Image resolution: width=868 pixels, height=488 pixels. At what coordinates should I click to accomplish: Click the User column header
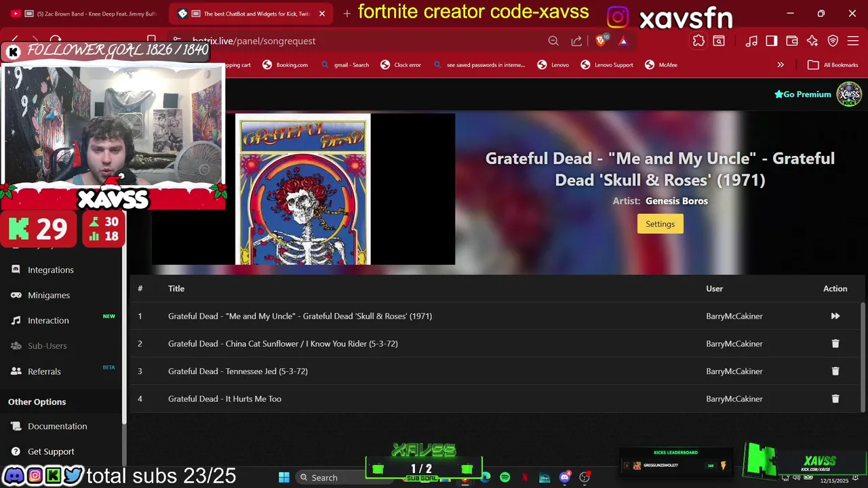click(x=715, y=289)
